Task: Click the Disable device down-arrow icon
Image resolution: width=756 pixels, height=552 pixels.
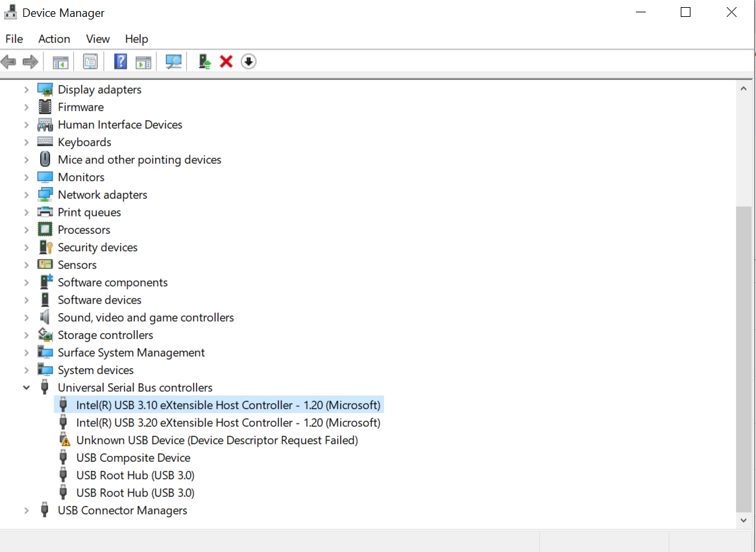Action: coord(249,62)
